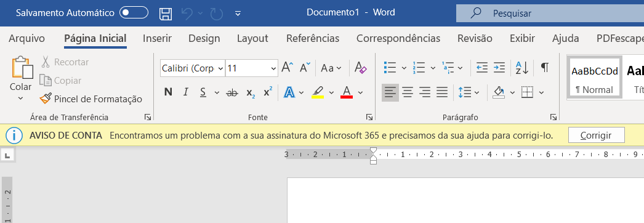Click the clear all formatting icon
The height and width of the screenshot is (223, 644).
coord(360,68)
